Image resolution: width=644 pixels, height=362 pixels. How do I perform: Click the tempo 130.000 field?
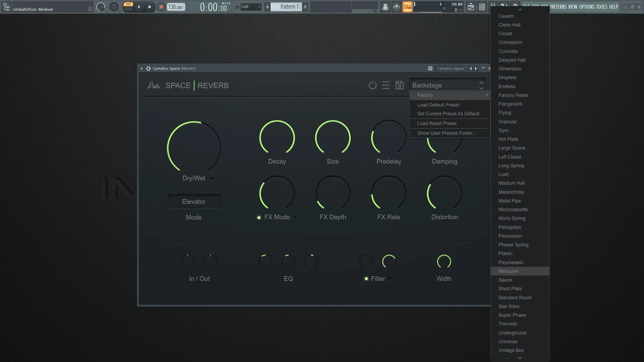(175, 7)
